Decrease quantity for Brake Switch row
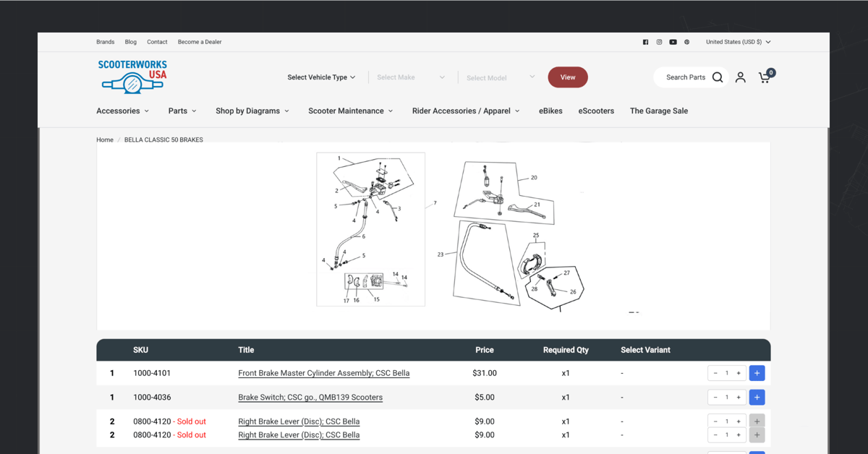The image size is (868, 454). (715, 397)
